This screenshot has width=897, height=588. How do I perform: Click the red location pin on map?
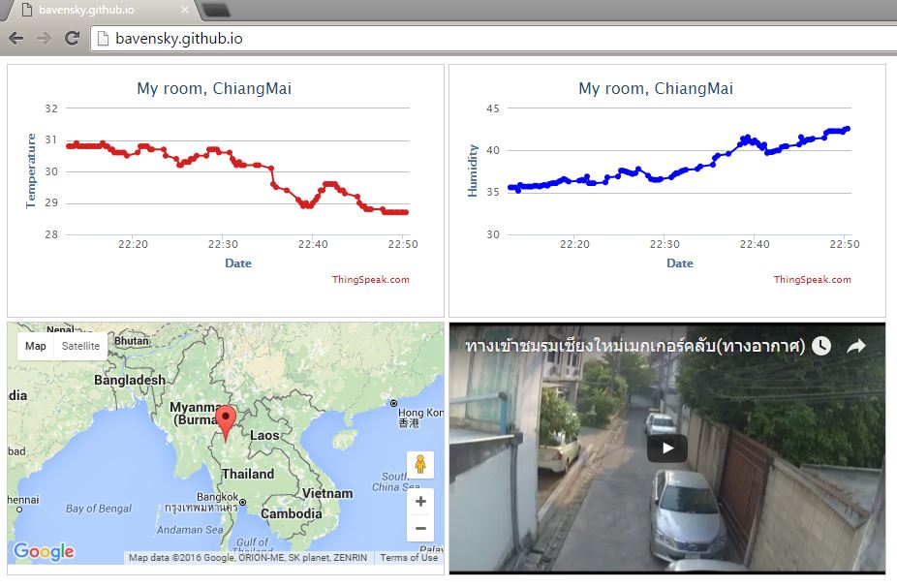(x=226, y=423)
